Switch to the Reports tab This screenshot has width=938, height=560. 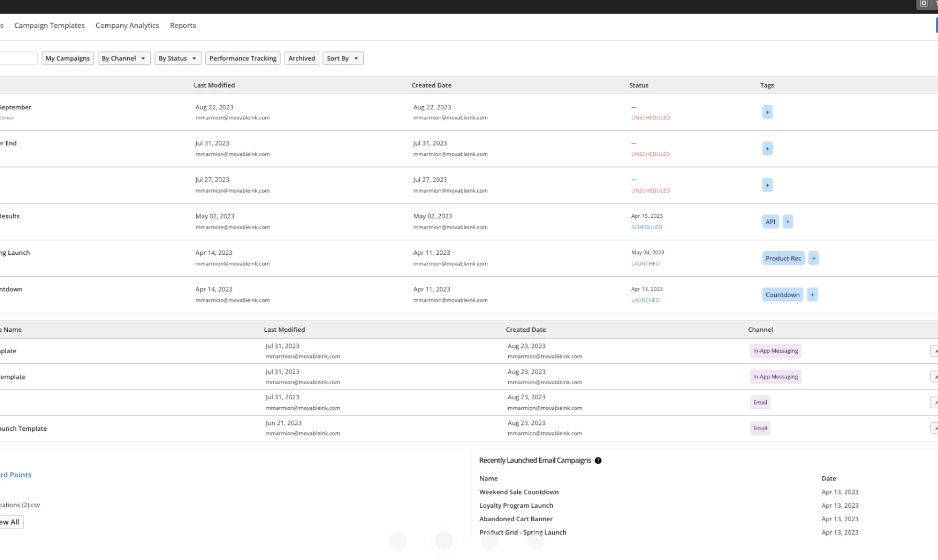(183, 25)
